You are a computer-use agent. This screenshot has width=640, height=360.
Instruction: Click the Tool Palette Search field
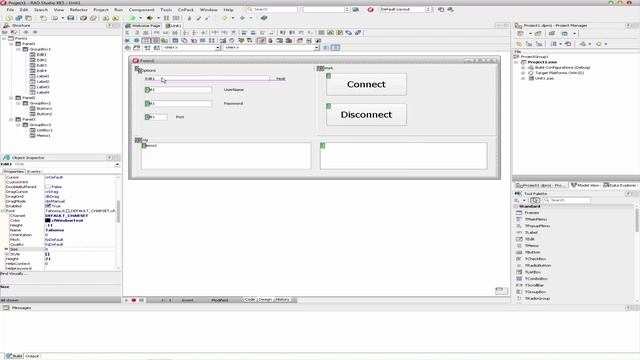(x=567, y=200)
